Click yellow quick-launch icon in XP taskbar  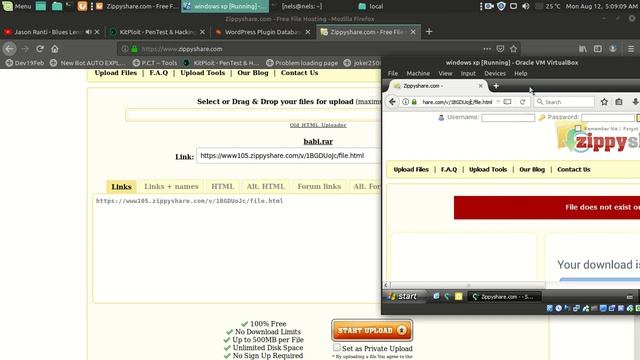pyautogui.click(x=459, y=296)
